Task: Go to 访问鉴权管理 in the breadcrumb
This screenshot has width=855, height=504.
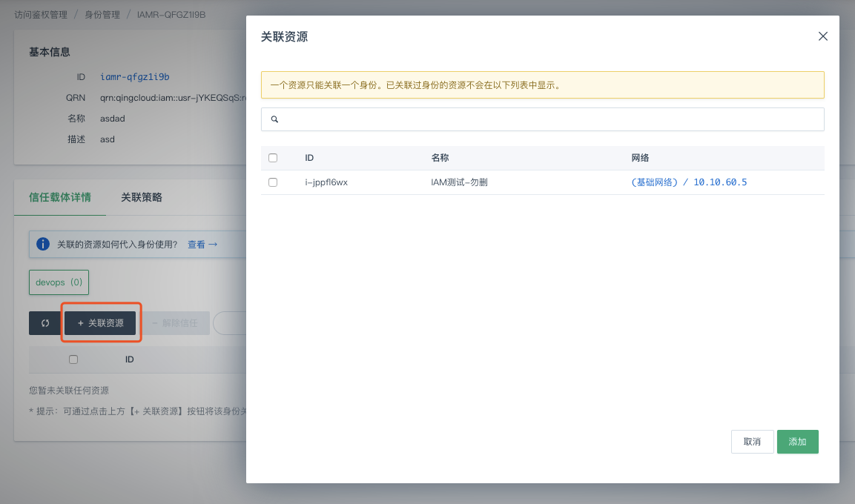Action: pyautogui.click(x=40, y=15)
